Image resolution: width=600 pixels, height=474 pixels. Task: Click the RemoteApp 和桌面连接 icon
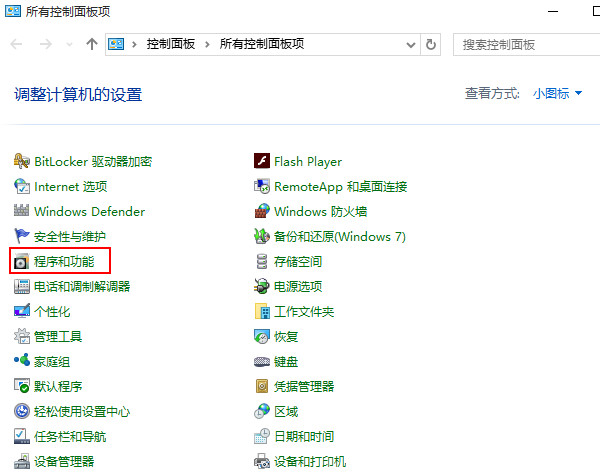262,186
